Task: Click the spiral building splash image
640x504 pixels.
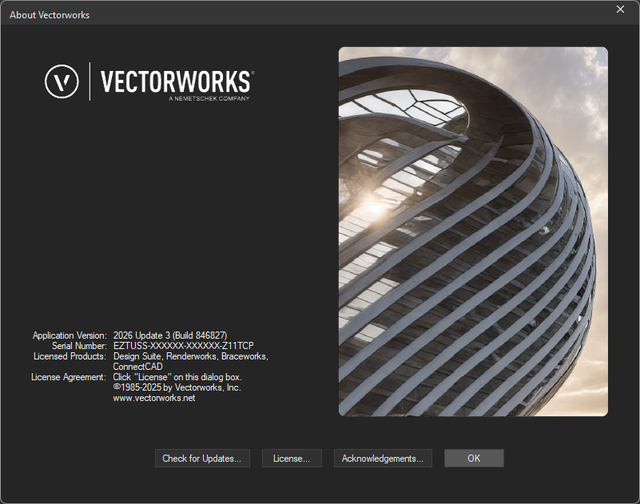Action: pyautogui.click(x=473, y=231)
